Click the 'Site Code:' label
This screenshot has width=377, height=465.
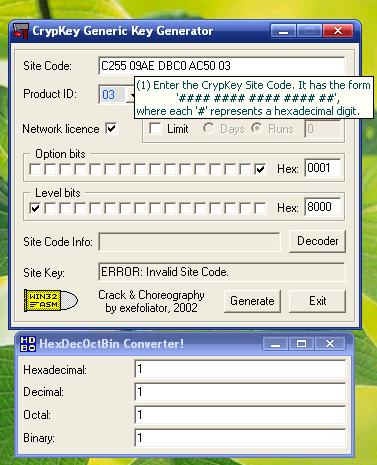click(47, 66)
